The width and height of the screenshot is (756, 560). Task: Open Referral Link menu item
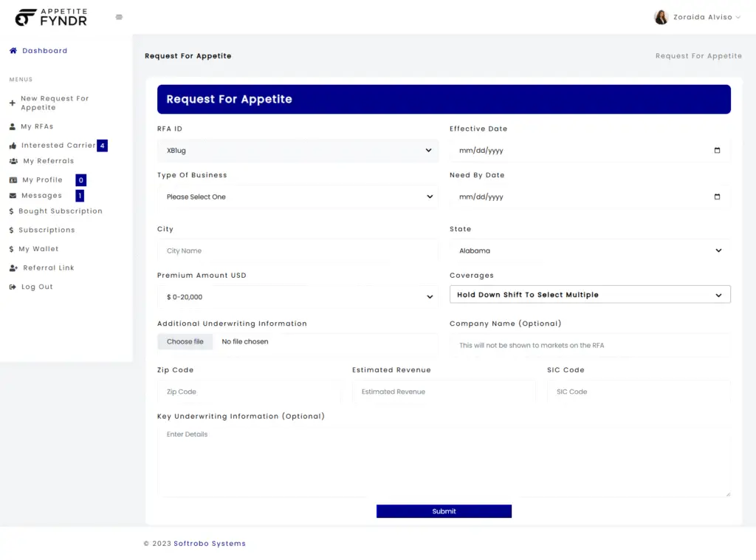(x=49, y=267)
